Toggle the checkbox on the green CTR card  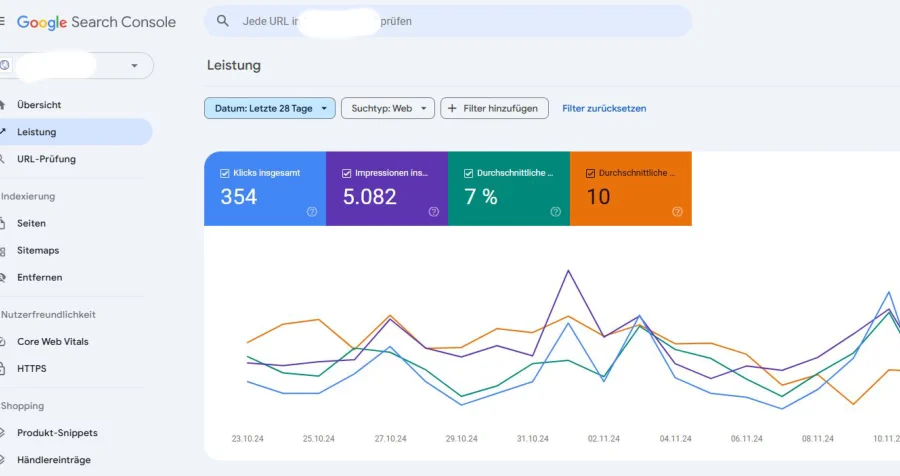click(468, 173)
